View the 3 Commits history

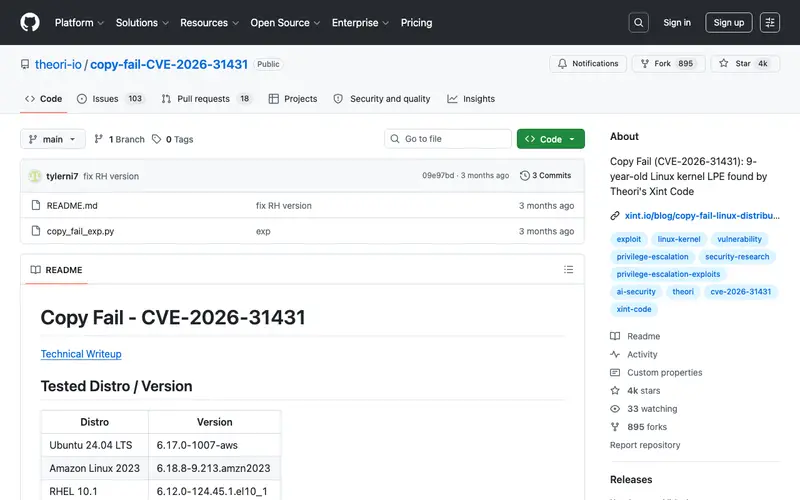(x=545, y=176)
